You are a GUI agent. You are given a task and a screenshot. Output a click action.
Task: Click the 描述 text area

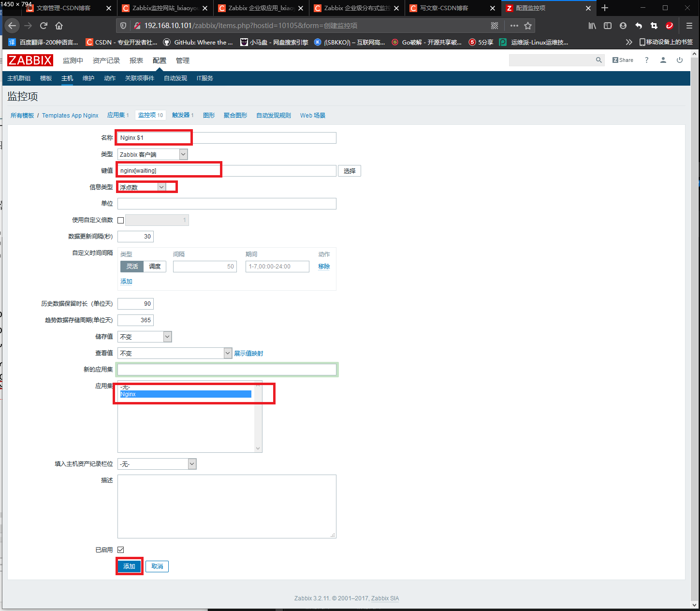227,507
